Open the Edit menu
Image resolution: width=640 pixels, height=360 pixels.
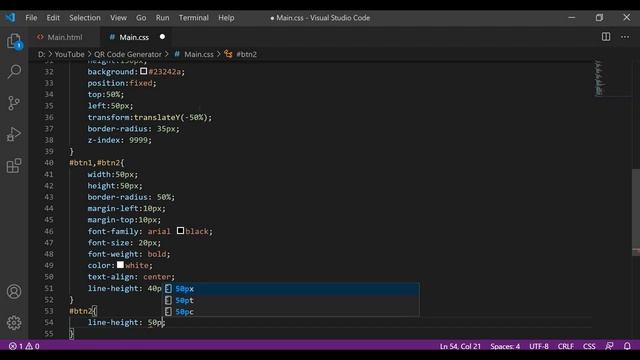click(53, 18)
